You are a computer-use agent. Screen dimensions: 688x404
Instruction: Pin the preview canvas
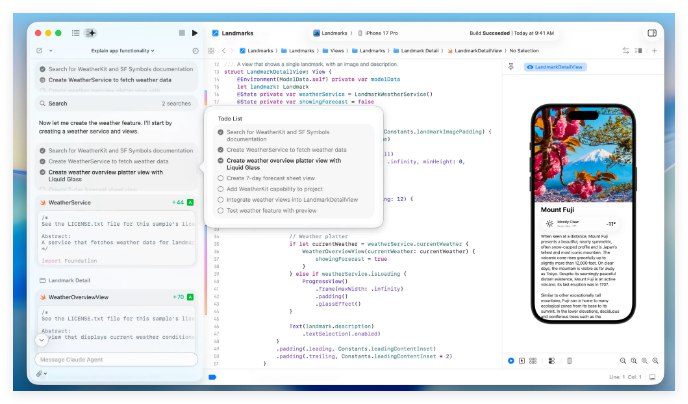coord(511,67)
